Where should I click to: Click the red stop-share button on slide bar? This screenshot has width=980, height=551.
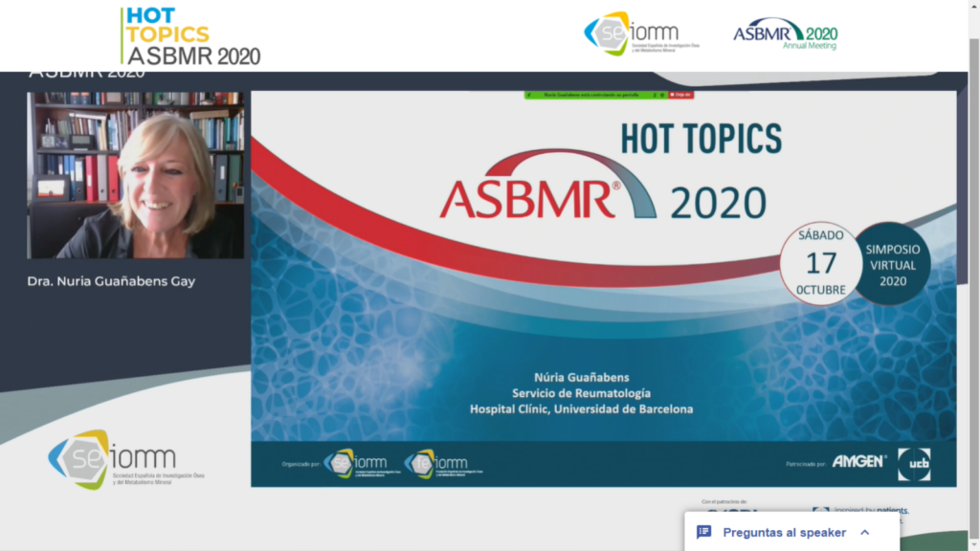click(x=680, y=95)
